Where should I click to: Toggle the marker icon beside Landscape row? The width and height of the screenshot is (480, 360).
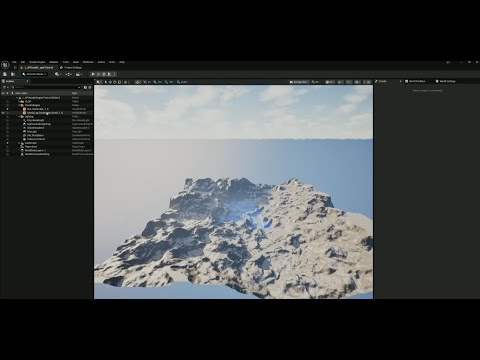click(x=7, y=143)
